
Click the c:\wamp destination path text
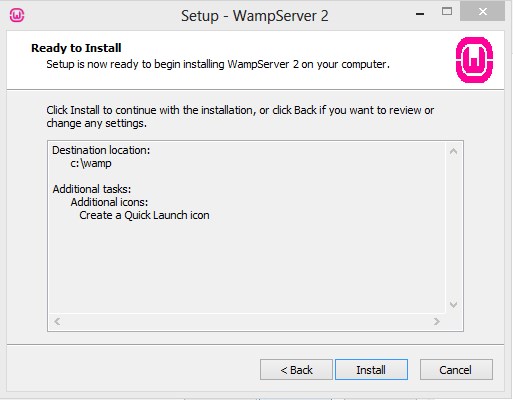click(x=91, y=163)
